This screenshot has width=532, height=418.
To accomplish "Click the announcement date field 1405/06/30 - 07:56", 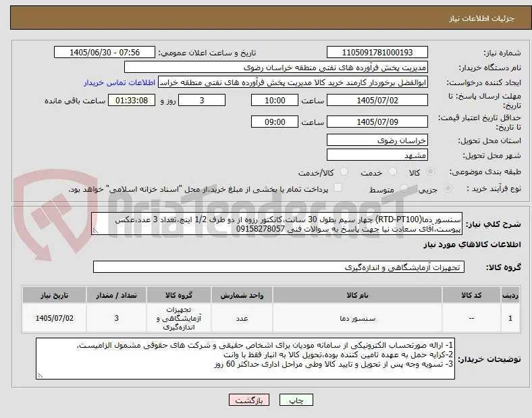I will click(x=105, y=52).
